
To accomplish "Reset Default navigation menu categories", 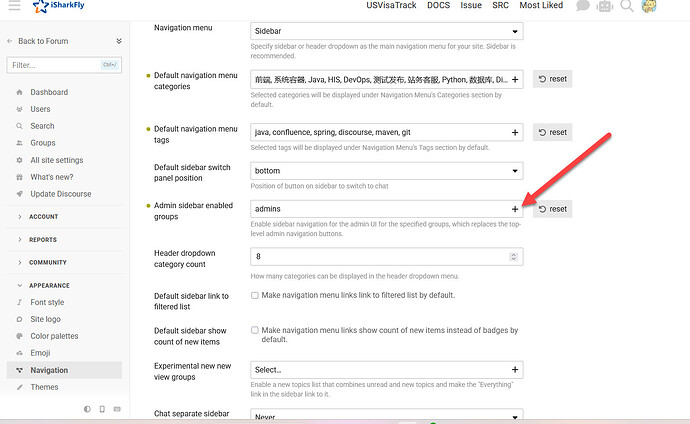I will [x=553, y=79].
